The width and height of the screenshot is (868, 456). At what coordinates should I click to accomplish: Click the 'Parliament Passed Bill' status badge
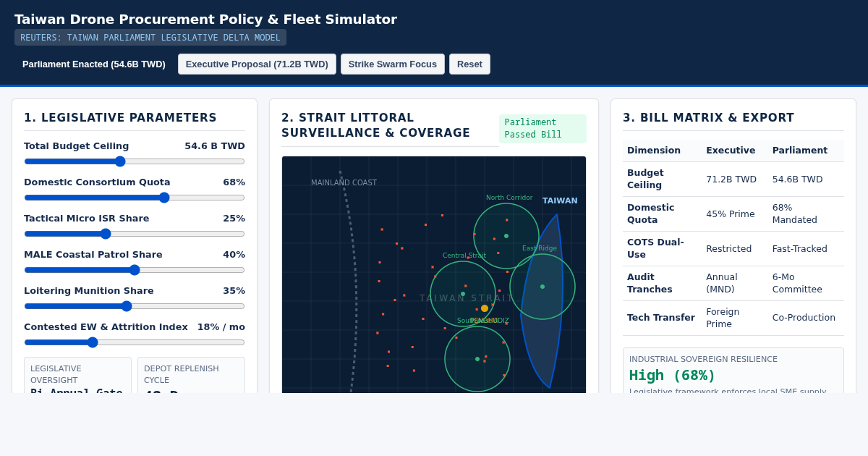pos(542,128)
